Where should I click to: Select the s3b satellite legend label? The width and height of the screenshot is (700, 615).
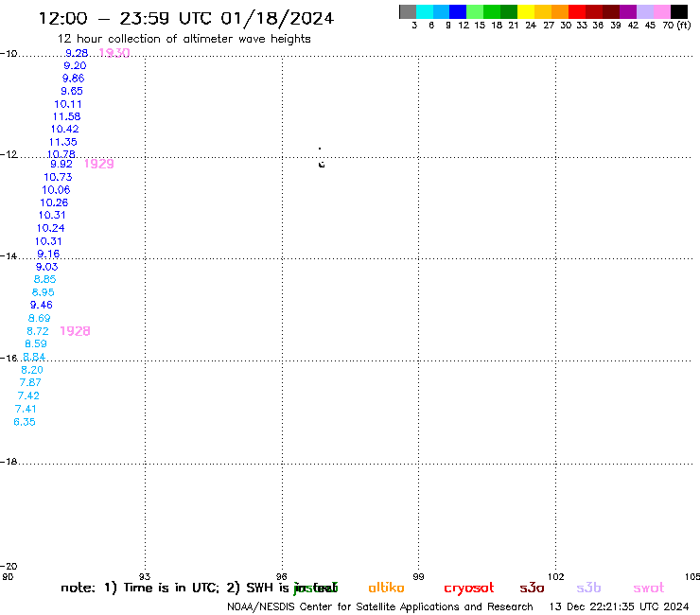[588, 588]
